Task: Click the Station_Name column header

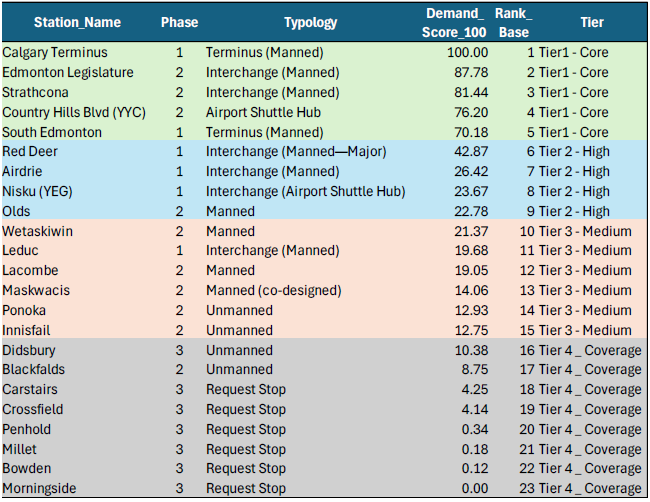Action: pyautogui.click(x=77, y=22)
